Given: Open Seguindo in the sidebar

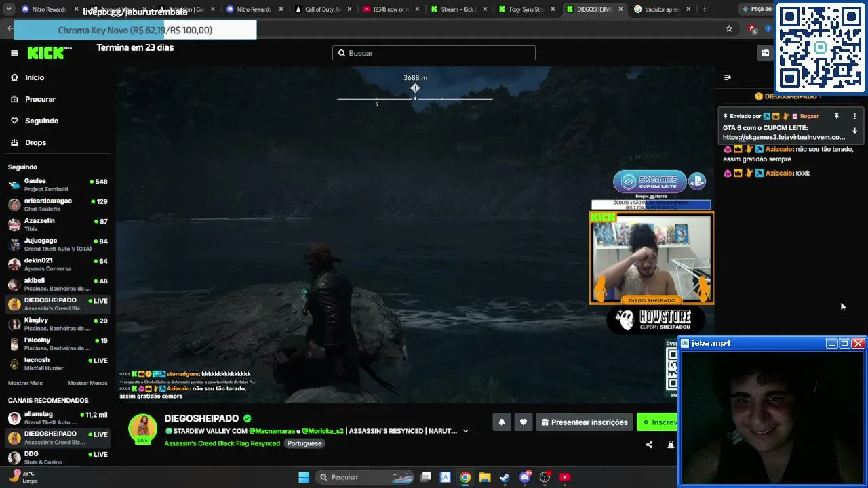Looking at the screenshot, I should click(41, 121).
